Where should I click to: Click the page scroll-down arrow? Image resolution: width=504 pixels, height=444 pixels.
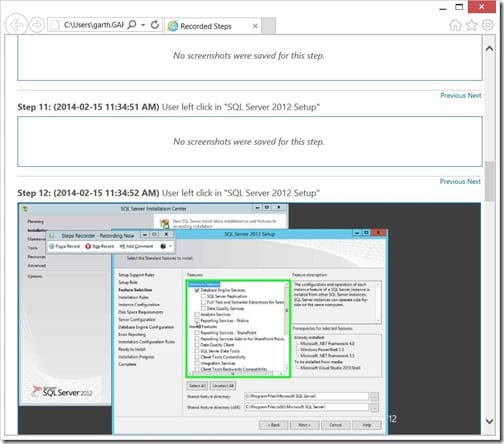click(489, 421)
